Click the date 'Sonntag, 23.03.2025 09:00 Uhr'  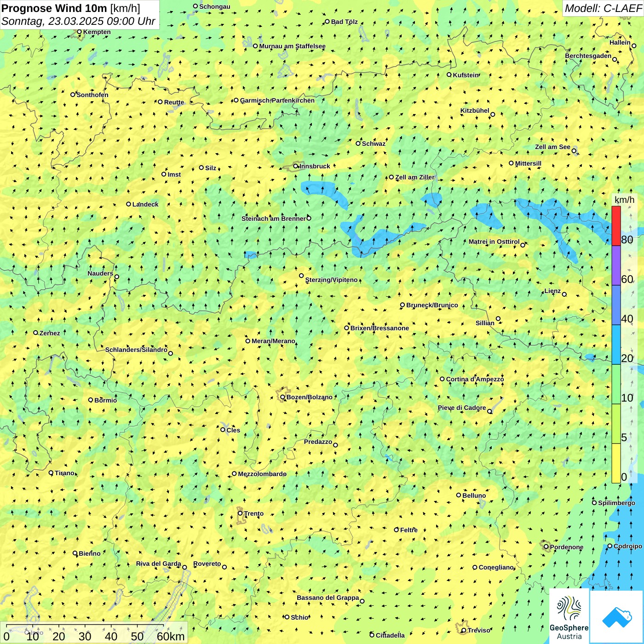78,21
